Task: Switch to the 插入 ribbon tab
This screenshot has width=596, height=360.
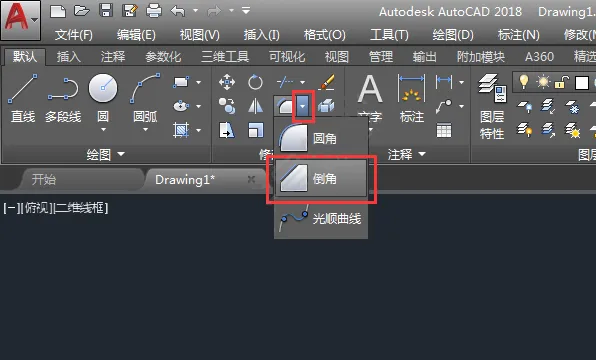Action: point(69,57)
